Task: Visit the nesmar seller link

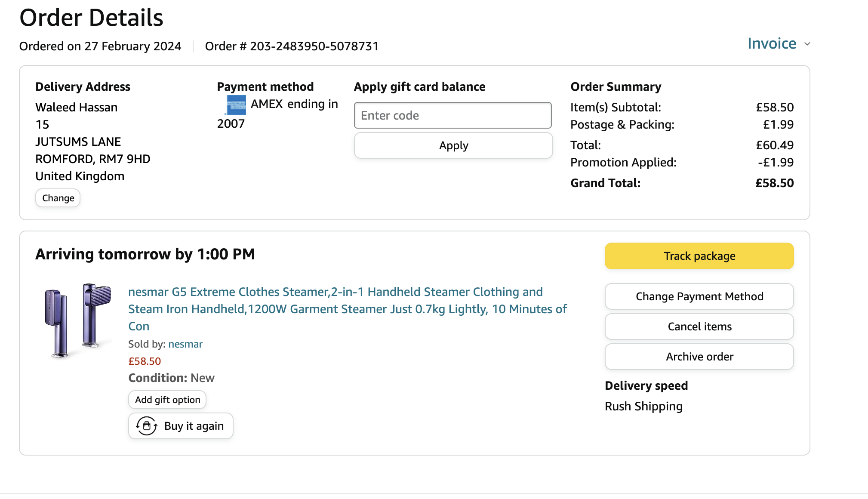Action: (x=185, y=344)
